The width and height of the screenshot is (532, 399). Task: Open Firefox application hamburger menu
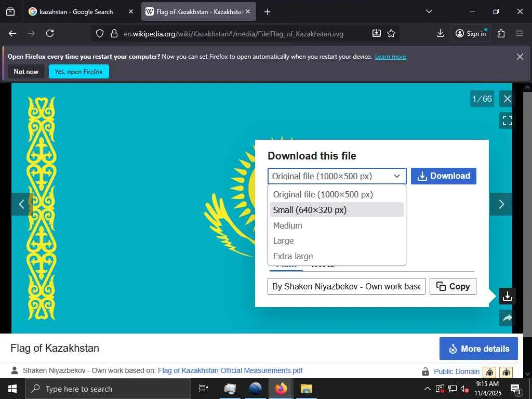click(x=520, y=33)
